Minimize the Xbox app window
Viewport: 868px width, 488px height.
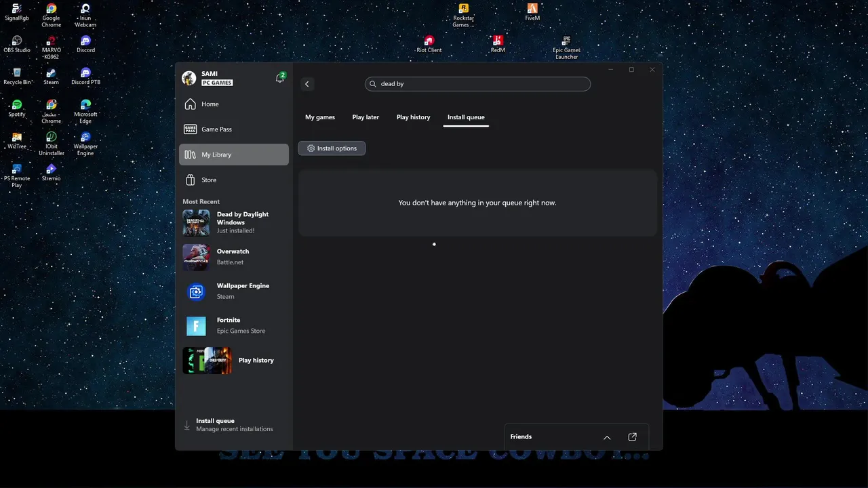611,70
